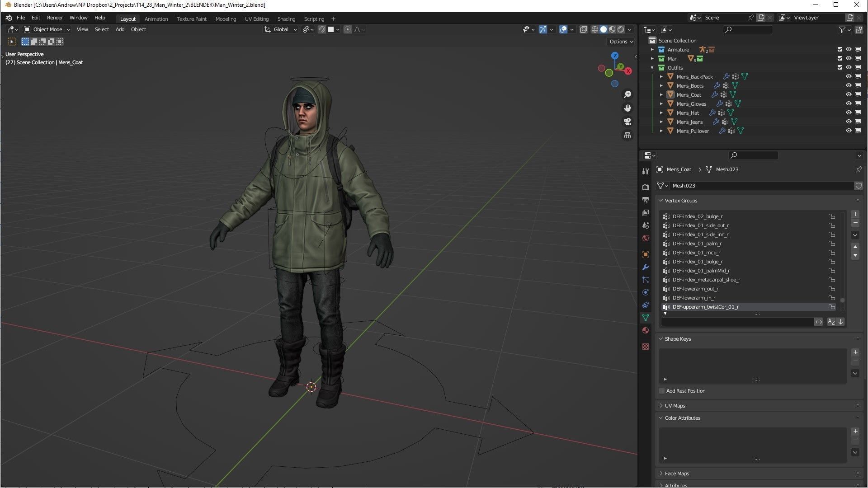Select rendered viewport shading icon
The width and height of the screenshot is (868, 488).
621,29
